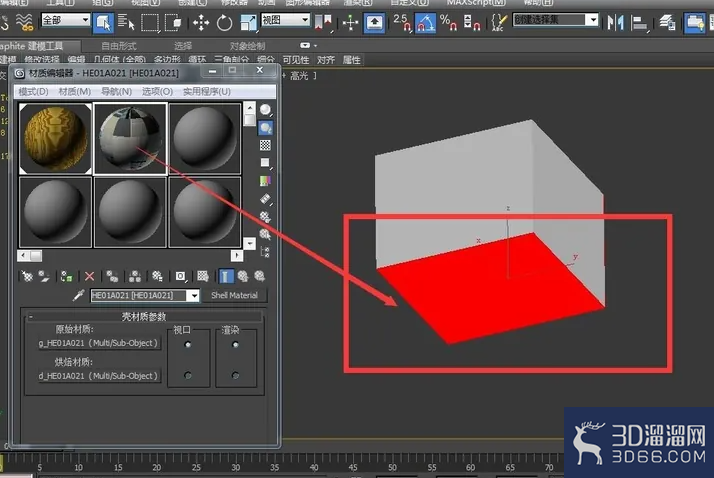
Task: Open the 实用程序(U) menu in Material Editor
Action: pyautogui.click(x=207, y=92)
